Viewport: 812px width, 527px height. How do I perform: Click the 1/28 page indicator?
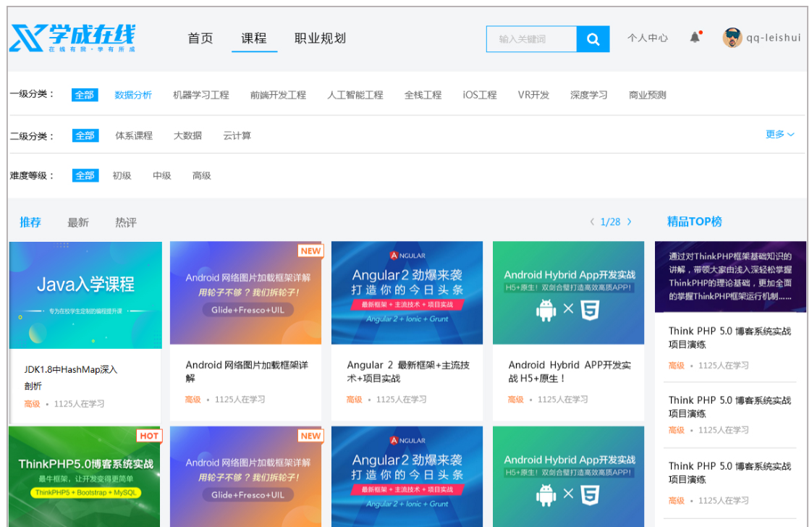coord(610,222)
